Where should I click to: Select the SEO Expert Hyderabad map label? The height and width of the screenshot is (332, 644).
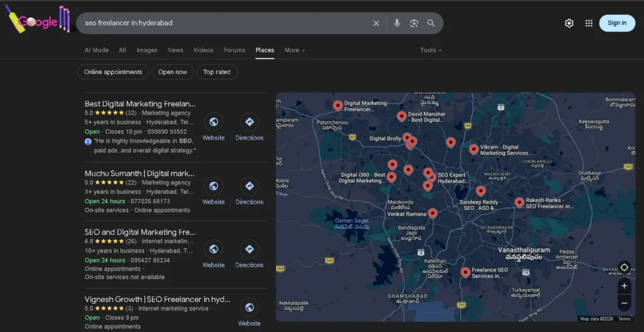tap(453, 178)
